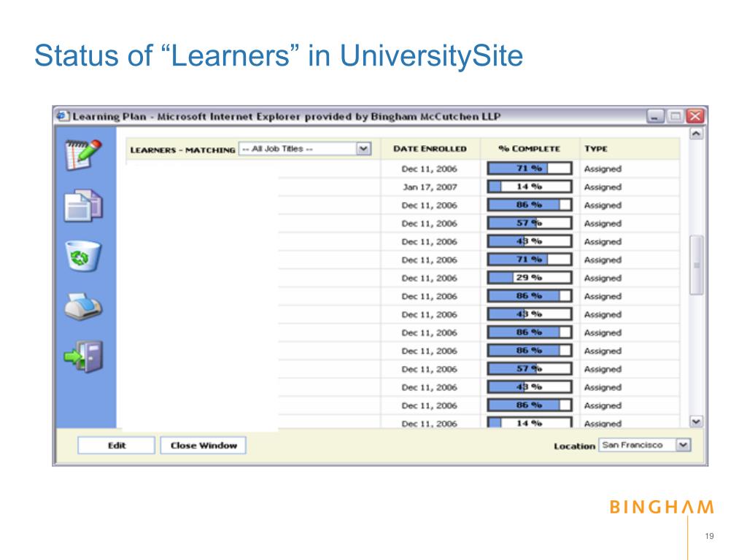Click the 29 % progress bar
747x560 pixels.
tap(530, 278)
